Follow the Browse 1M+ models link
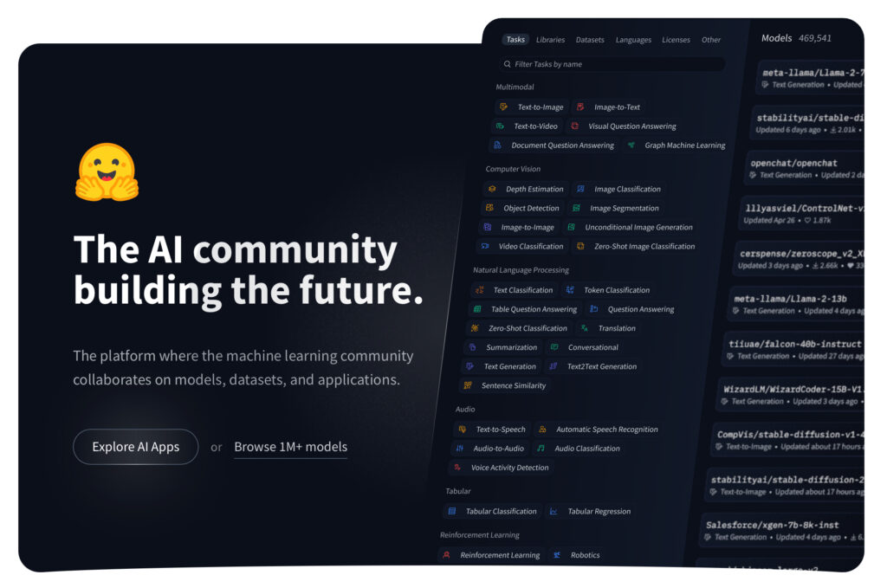This screenshot has height=588, width=887. (x=291, y=447)
